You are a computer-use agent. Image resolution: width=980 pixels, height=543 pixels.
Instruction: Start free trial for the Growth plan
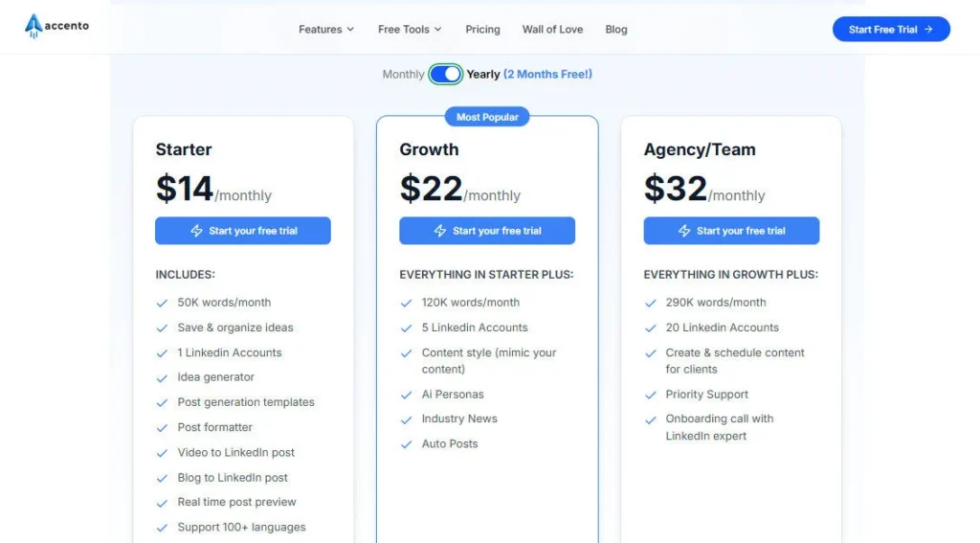[487, 231]
